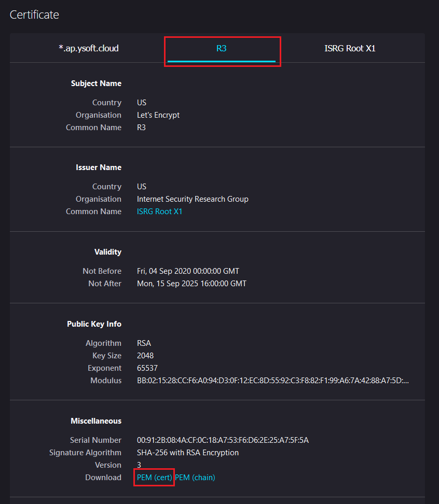Click the ISRG Root X1 issuer common name link
This screenshot has width=439, height=504.
[x=159, y=212]
